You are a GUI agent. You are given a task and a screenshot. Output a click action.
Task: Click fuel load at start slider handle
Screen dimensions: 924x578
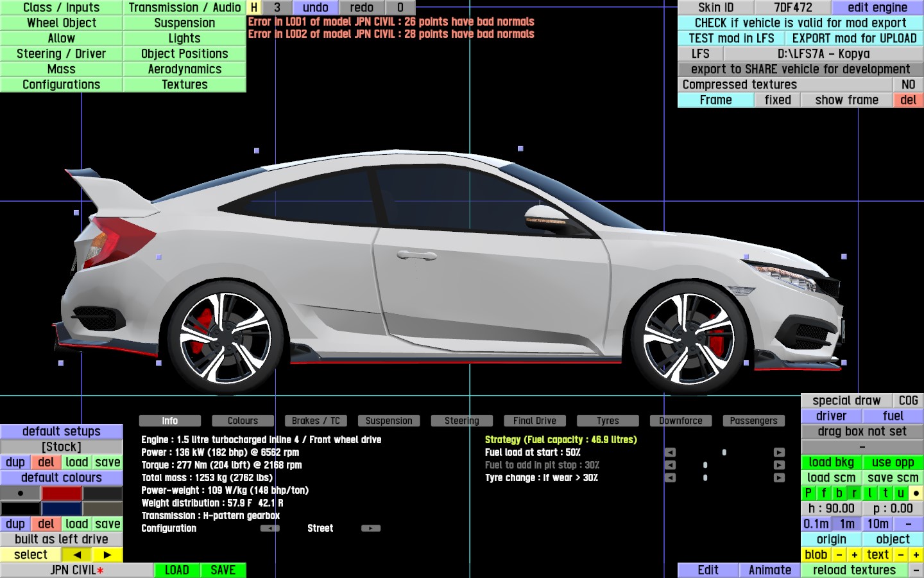724,453
